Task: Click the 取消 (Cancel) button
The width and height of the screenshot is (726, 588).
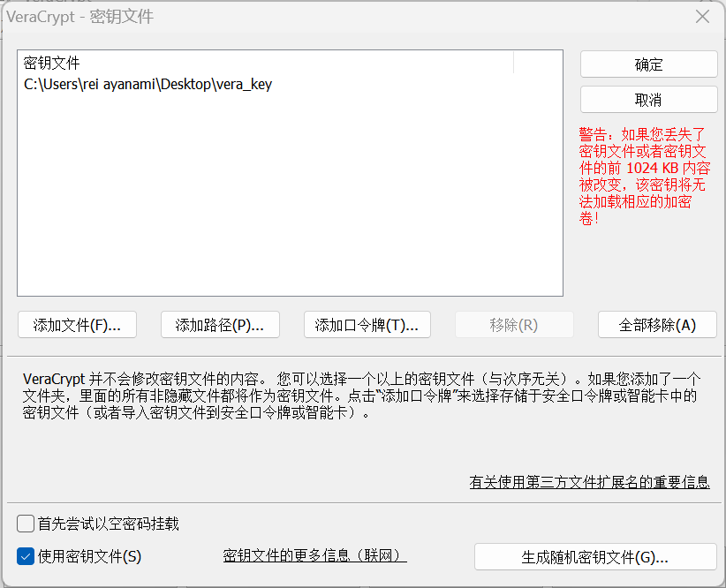Action: click(648, 100)
